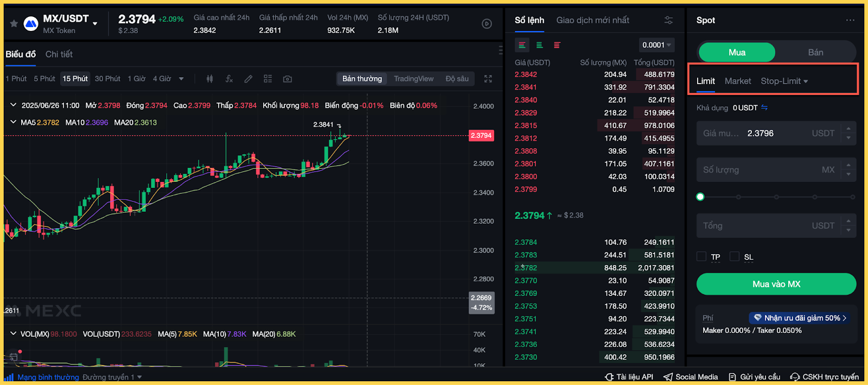Open Nhận ưu đãi giảm 50% offer
This screenshot has height=385, width=868.
tap(800, 318)
